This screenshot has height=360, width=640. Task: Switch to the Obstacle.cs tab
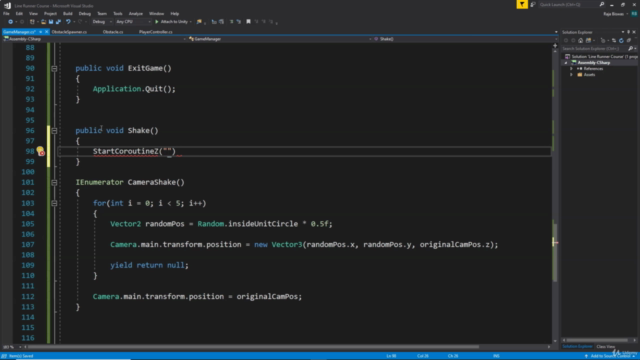113,32
